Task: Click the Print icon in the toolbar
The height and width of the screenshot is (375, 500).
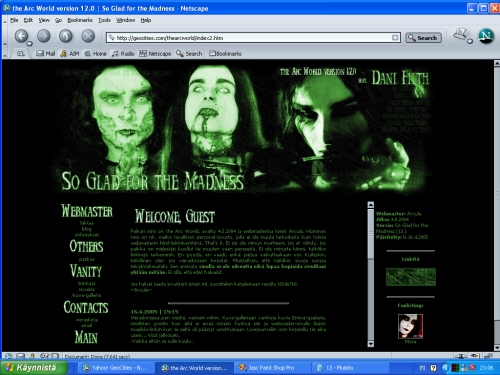Action: [461, 35]
